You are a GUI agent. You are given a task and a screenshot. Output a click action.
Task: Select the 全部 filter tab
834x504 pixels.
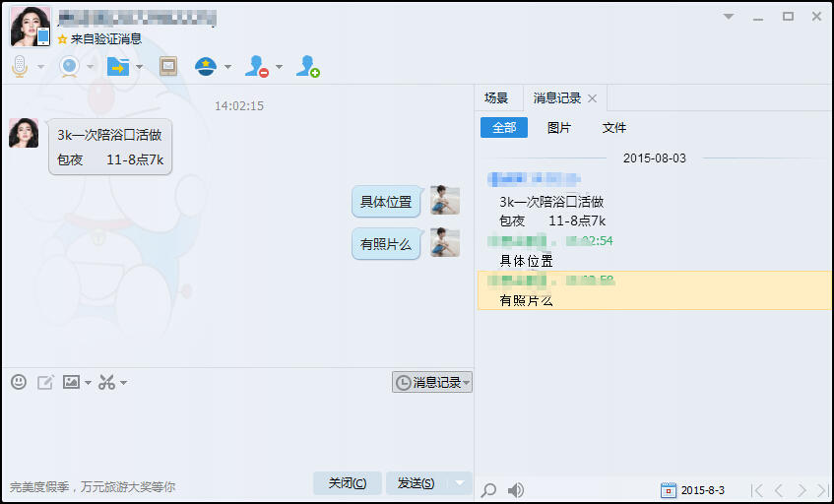tap(504, 128)
